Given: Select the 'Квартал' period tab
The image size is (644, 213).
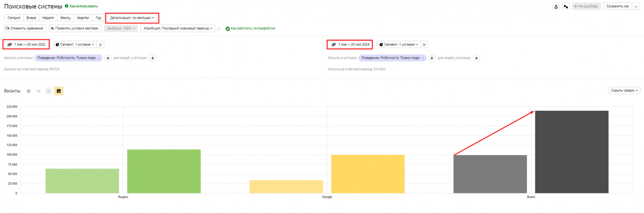Looking at the screenshot, I should point(83,18).
